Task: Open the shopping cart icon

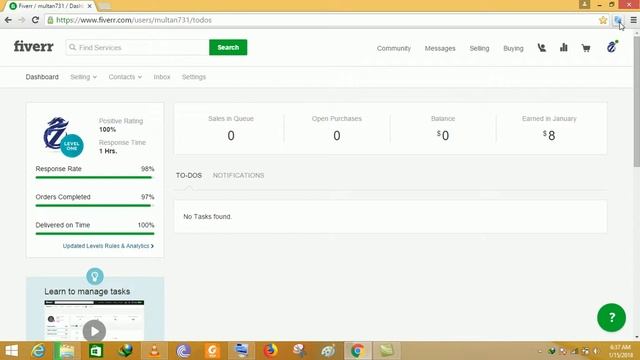Action: [586, 48]
